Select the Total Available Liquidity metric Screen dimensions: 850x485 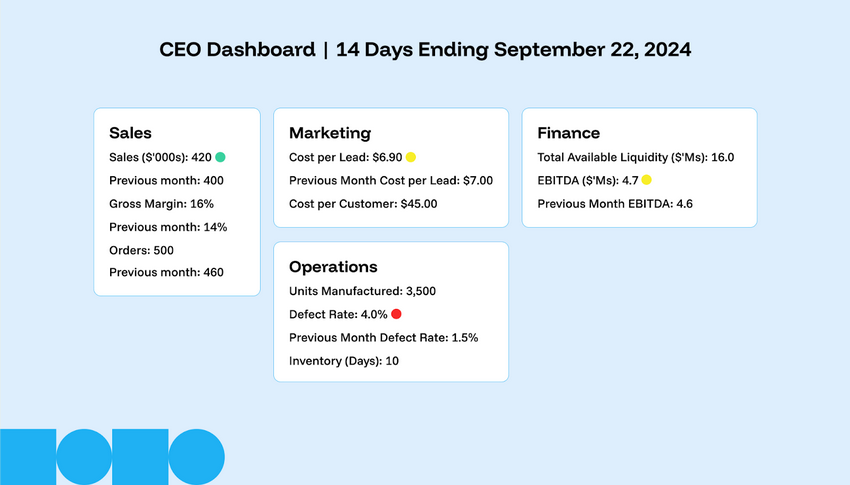point(623,157)
